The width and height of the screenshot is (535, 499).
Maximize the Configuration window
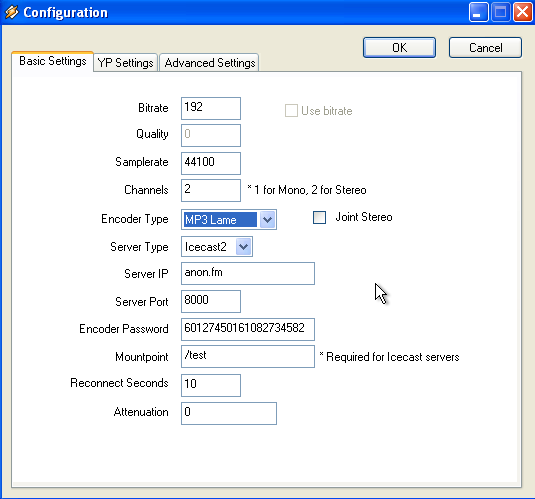point(501,12)
